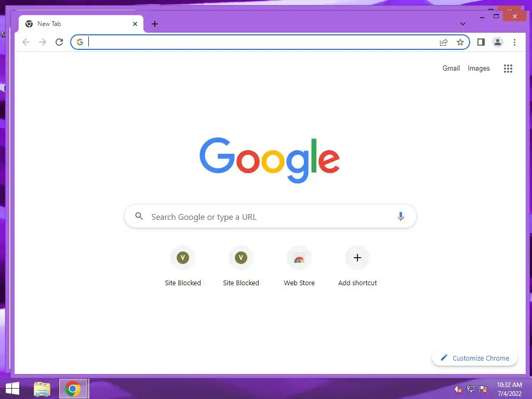Open first Site Blocked shortcut
Viewport: 532px width, 399px height.
183,267
